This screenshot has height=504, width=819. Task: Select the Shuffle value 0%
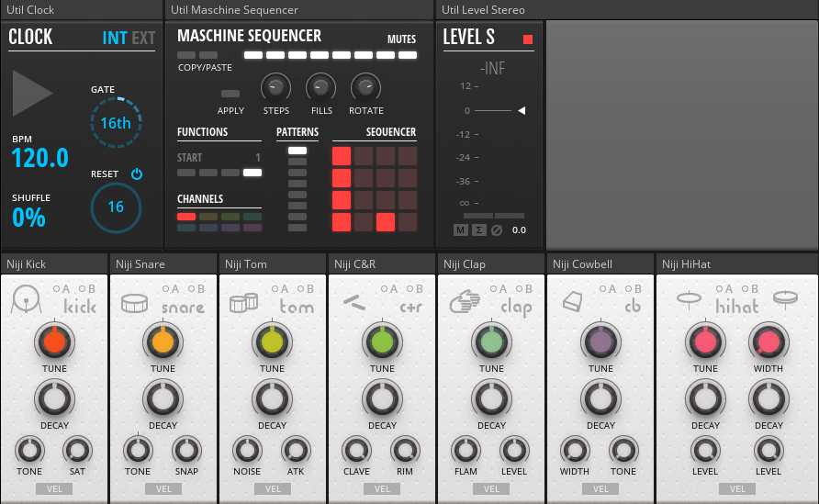tap(28, 218)
